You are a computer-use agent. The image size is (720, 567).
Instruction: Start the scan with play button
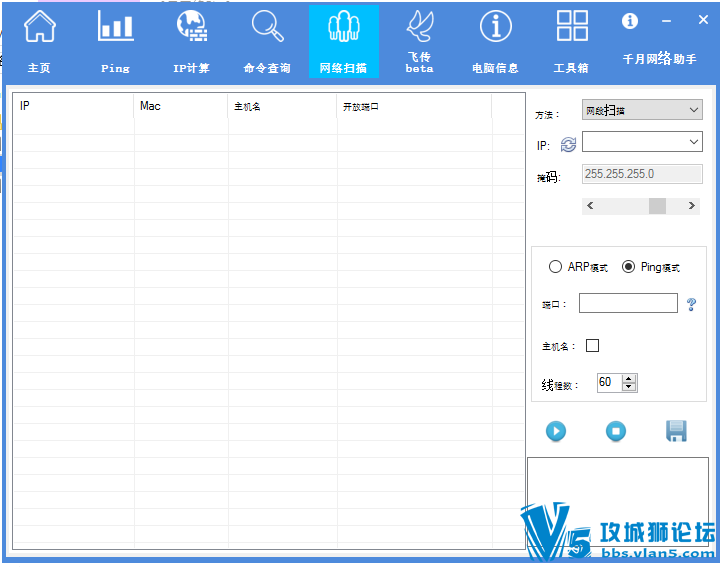(x=556, y=431)
